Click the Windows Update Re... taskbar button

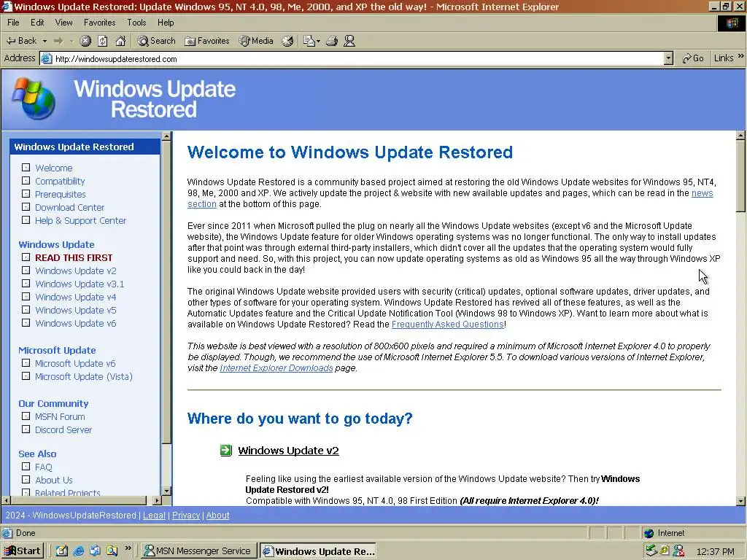tap(318, 551)
